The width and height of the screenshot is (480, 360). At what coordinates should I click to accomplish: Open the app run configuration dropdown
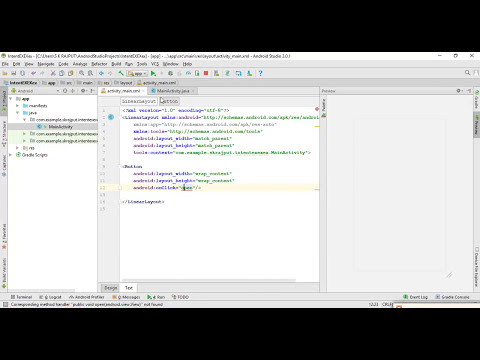pos(137,73)
